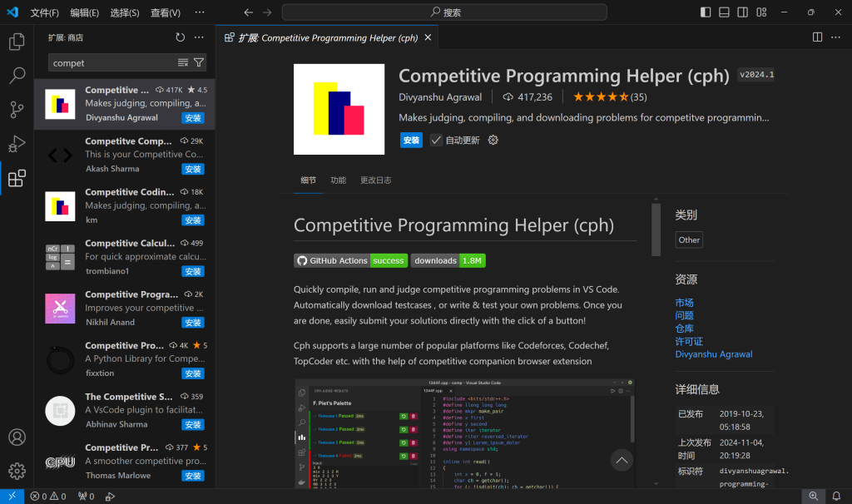Screen dimensions: 852x504
Task: Open the title bar overflow menu
Action: coord(200,12)
